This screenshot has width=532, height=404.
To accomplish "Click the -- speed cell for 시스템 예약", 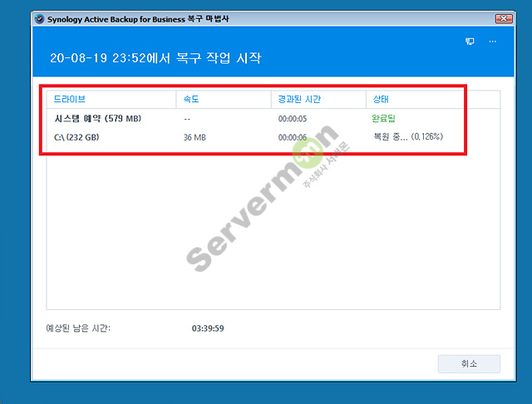I will (x=187, y=119).
